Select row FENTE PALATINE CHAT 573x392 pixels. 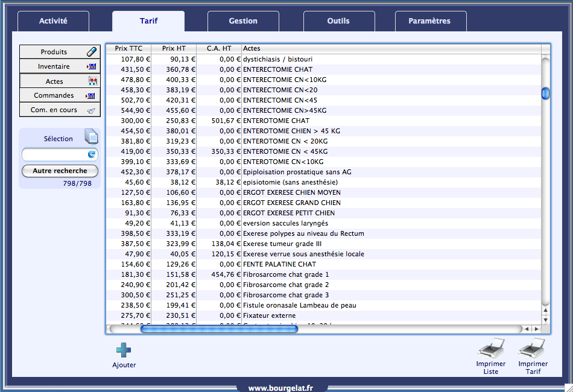click(323, 264)
